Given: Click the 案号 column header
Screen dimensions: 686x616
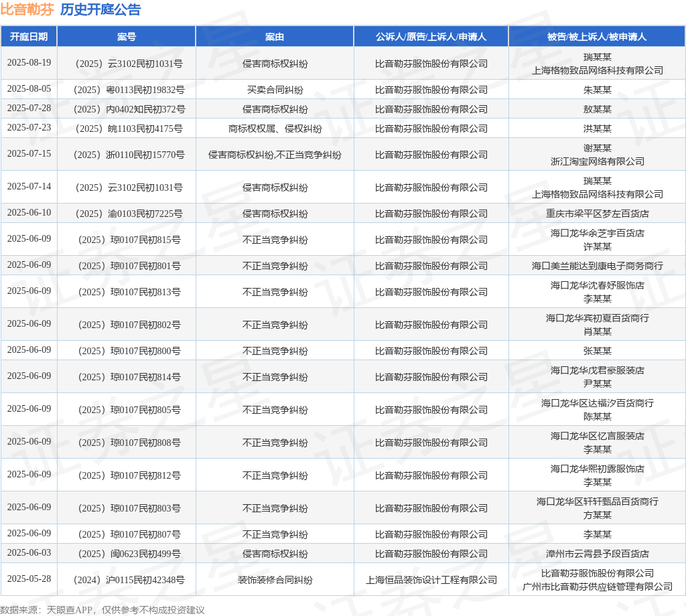Looking at the screenshot, I should pos(127,37).
